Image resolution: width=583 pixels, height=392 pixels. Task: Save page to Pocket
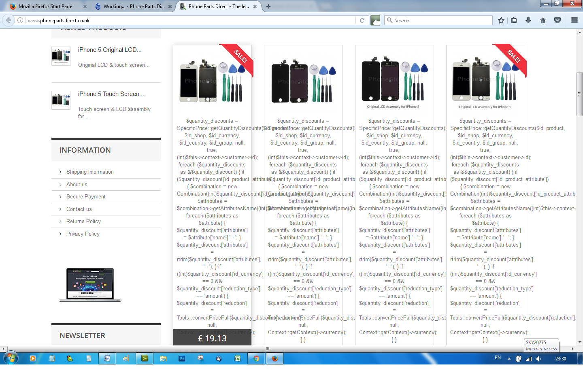point(557,20)
